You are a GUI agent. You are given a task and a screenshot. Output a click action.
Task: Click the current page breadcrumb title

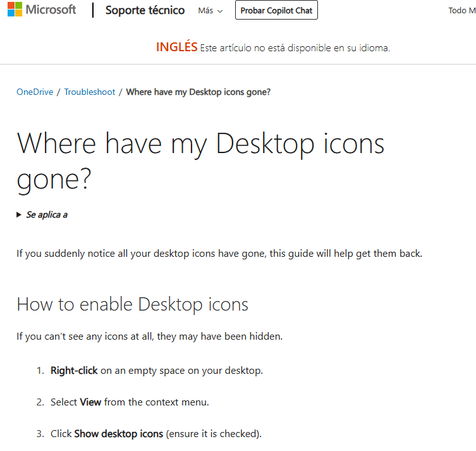[x=198, y=92]
